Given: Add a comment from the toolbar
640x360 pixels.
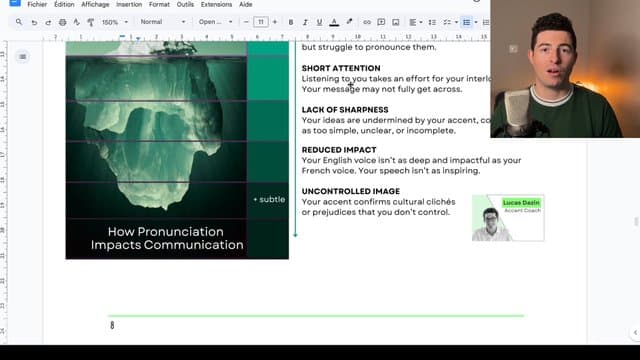Looking at the screenshot, I should tap(381, 22).
